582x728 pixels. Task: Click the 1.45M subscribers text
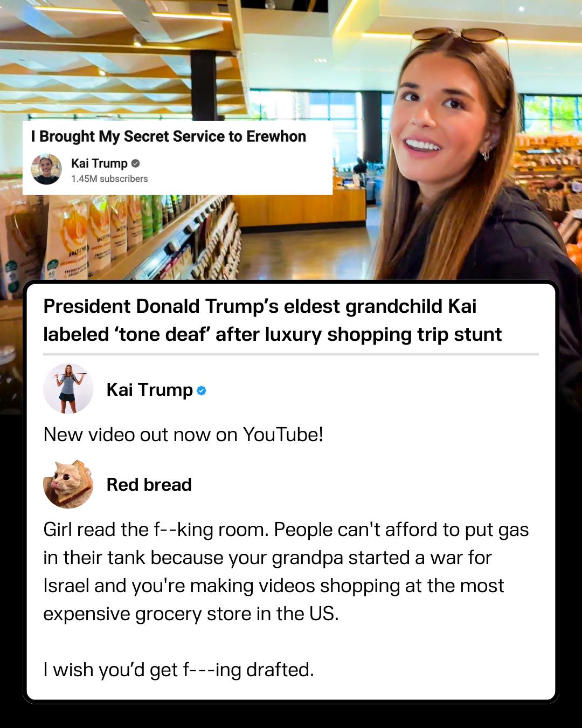pyautogui.click(x=109, y=178)
